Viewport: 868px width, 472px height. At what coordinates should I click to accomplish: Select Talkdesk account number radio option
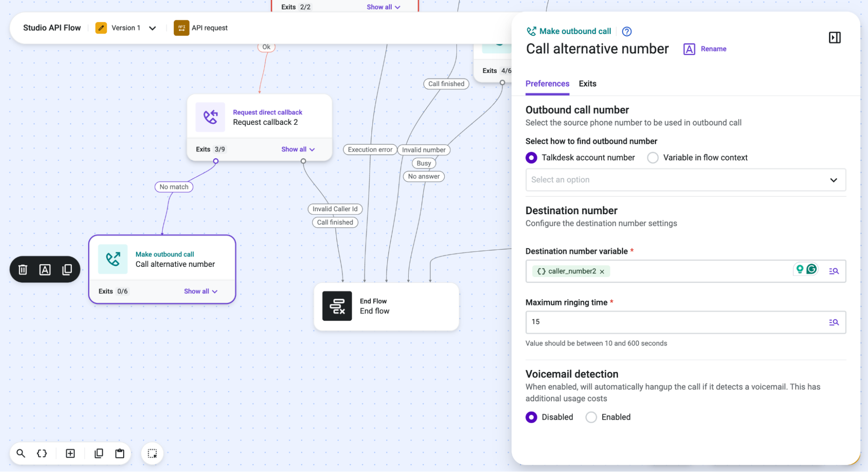[531, 157]
